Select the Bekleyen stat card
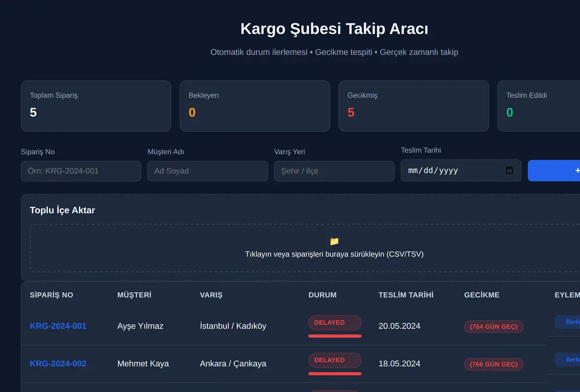Image resolution: width=580 pixels, height=392 pixels. pyautogui.click(x=255, y=106)
